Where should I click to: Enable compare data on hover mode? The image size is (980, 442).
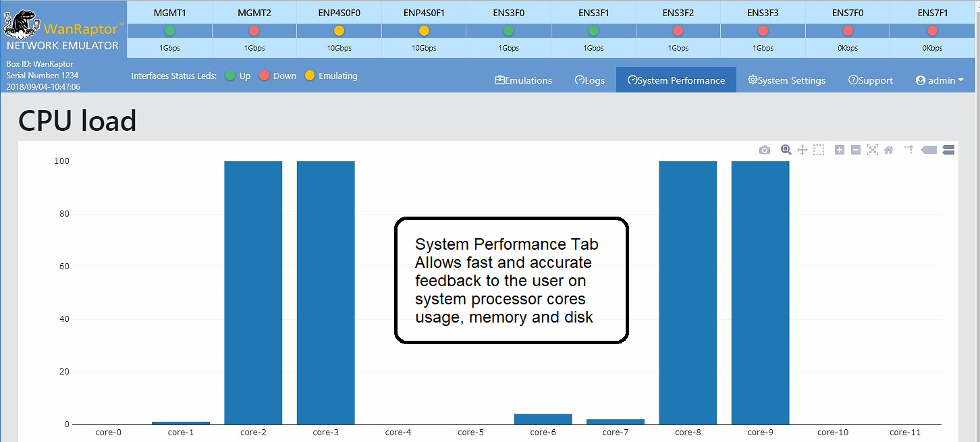tap(948, 149)
